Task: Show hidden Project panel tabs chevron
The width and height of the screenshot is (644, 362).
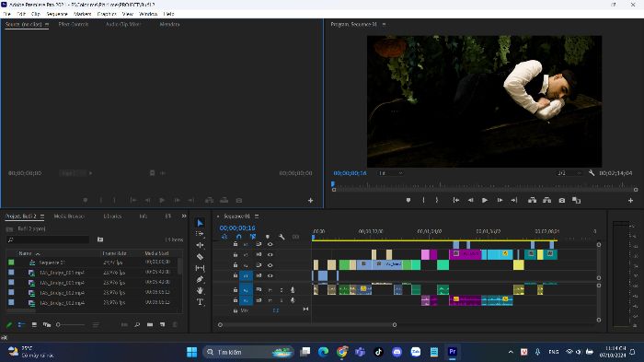Action: point(184,216)
